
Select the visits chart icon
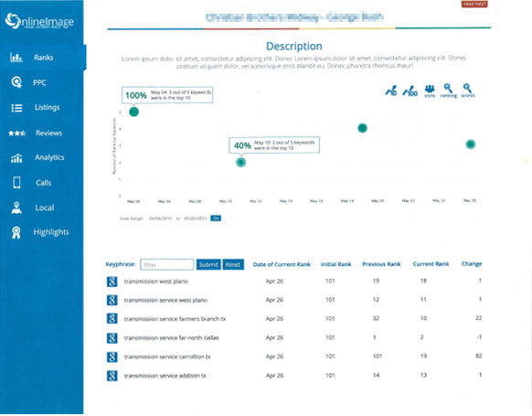(430, 91)
